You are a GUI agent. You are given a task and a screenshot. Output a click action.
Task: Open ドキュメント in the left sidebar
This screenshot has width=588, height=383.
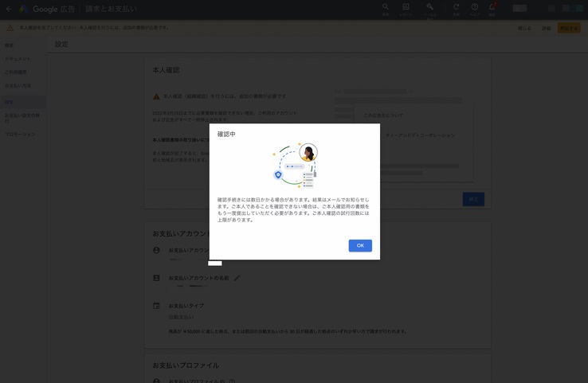(18, 59)
